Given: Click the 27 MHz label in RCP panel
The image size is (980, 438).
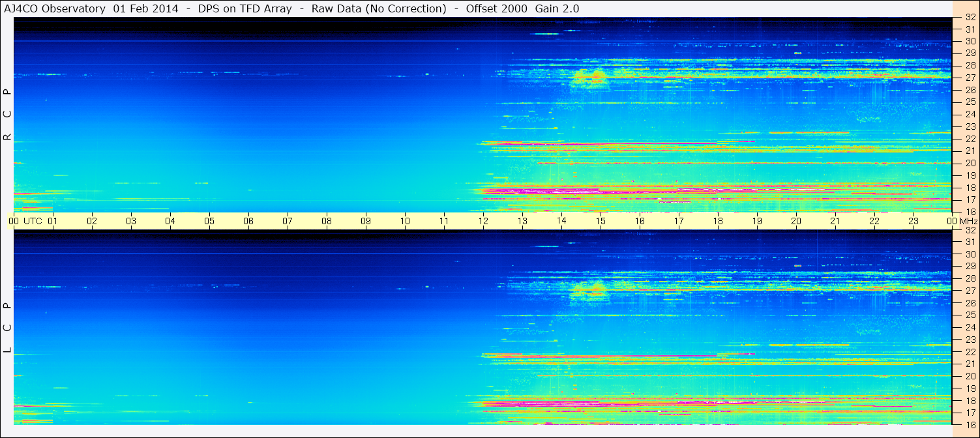Looking at the screenshot, I should [x=970, y=78].
